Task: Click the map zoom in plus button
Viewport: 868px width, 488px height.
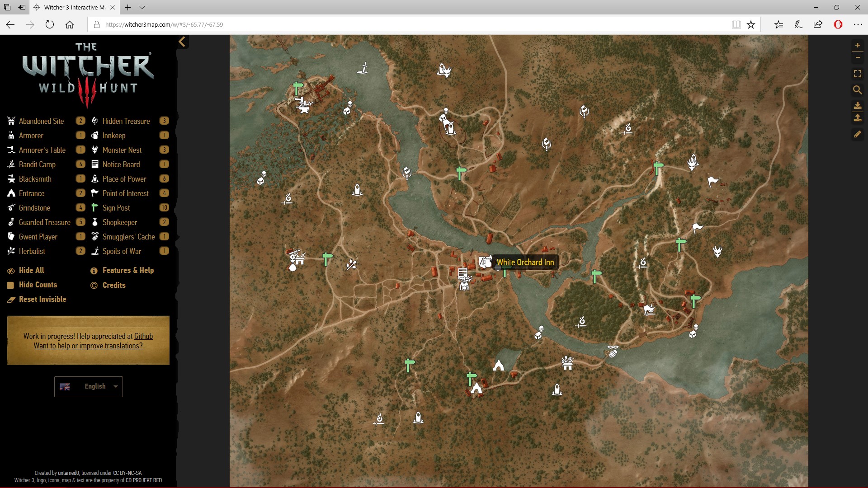Action: (857, 45)
